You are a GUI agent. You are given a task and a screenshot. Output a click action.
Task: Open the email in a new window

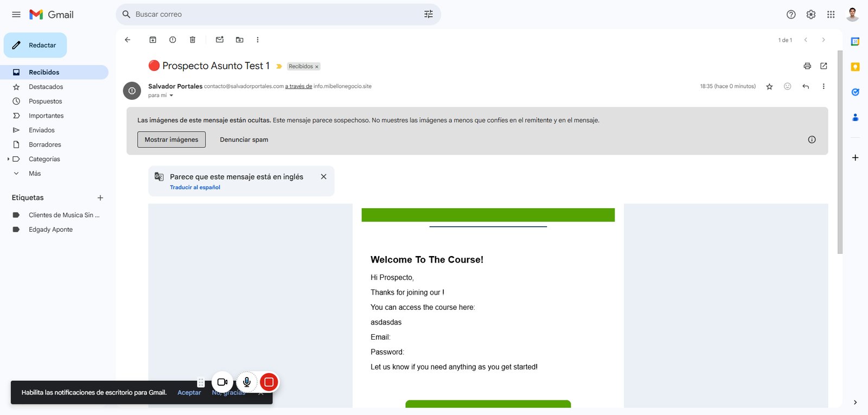pyautogui.click(x=824, y=66)
